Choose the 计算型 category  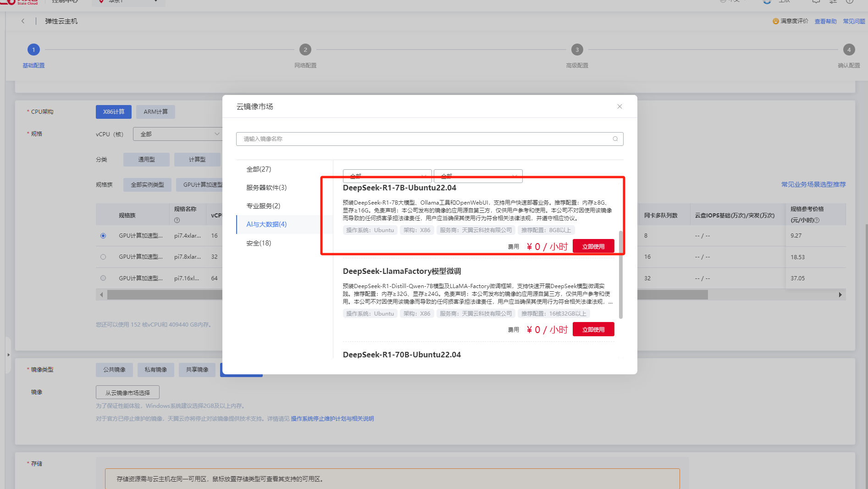pos(197,160)
